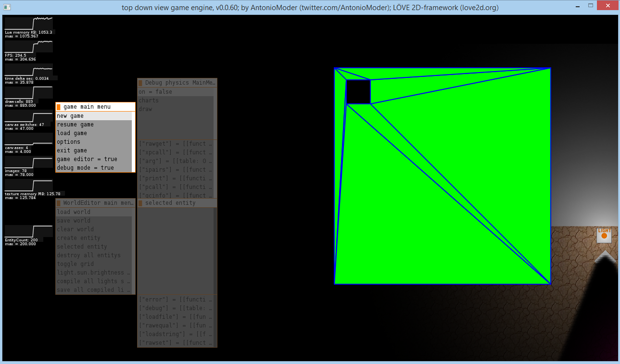Click the Debug physics MainMenu title bar
This screenshot has width=620, height=364.
(x=177, y=83)
